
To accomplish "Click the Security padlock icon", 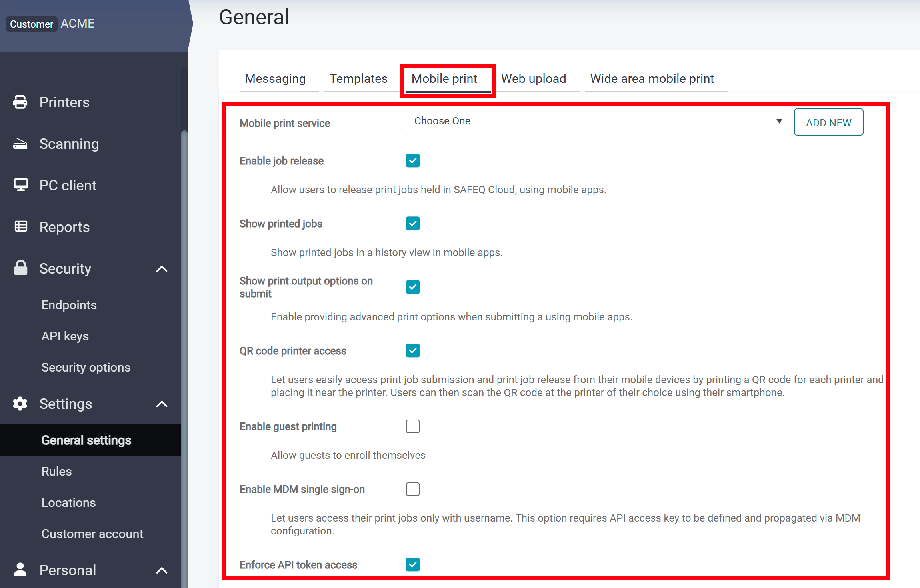I will point(21,268).
